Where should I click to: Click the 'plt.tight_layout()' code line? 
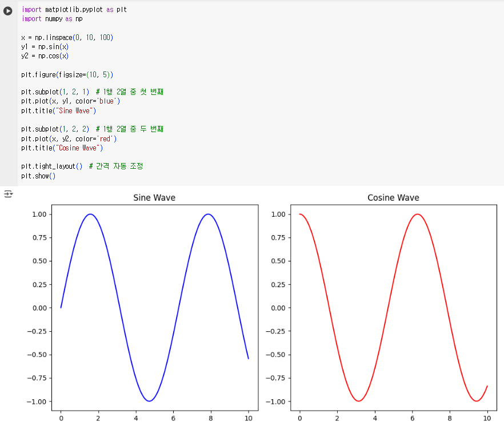point(82,166)
